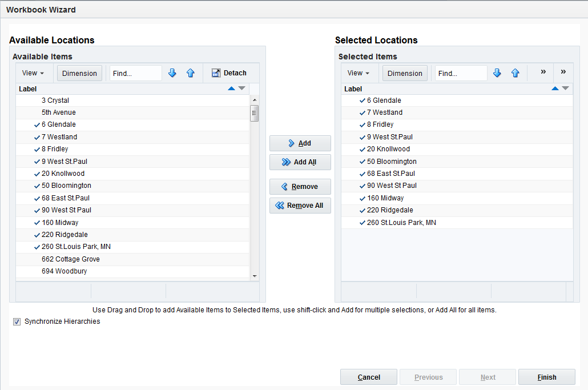588x390 pixels.
Task: Click the Finish button
Action: point(547,377)
